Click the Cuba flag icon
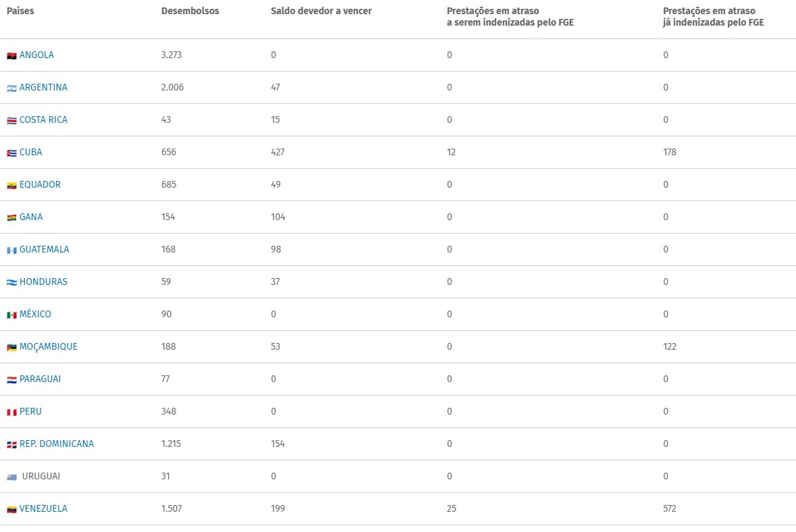796x532 pixels. [x=11, y=153]
